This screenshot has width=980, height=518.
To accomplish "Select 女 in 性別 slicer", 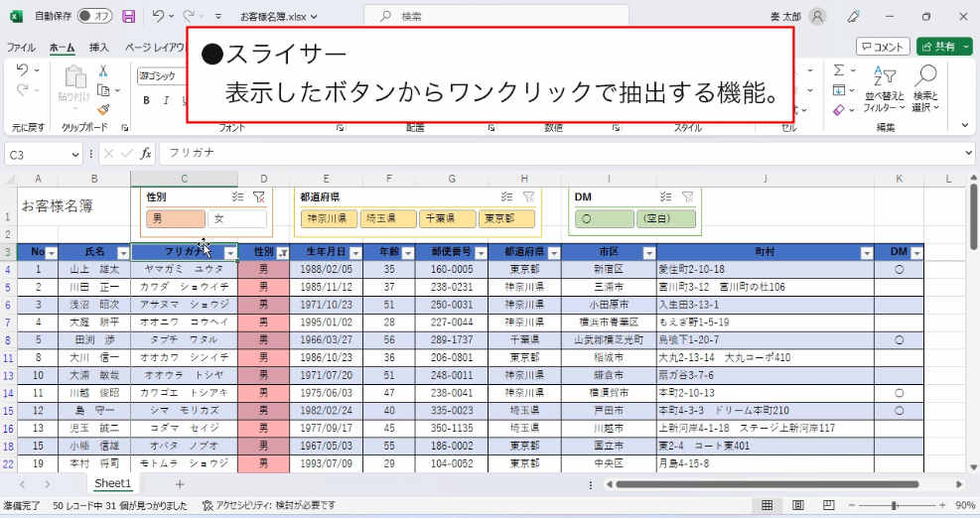I will click(237, 218).
